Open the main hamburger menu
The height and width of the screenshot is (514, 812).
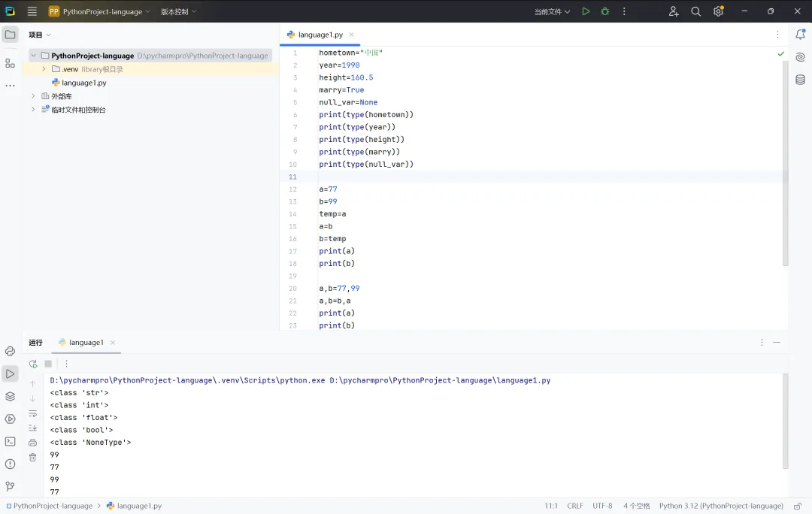[32, 11]
